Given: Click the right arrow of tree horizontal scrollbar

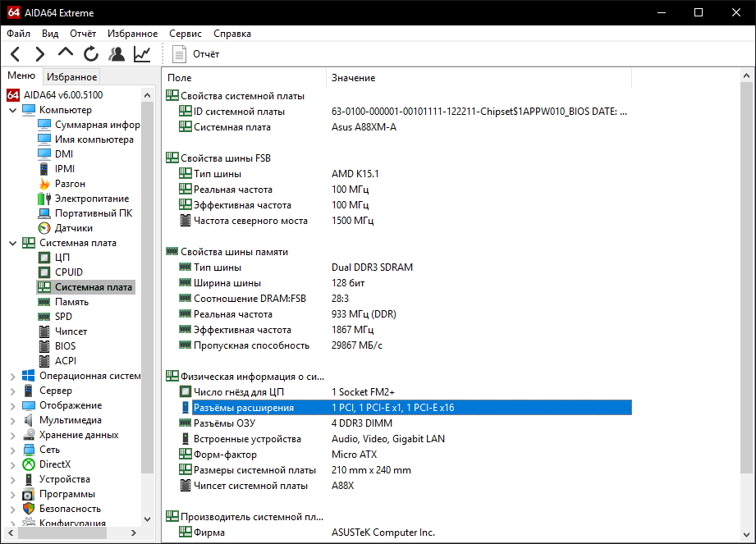Looking at the screenshot, I should pos(134,533).
